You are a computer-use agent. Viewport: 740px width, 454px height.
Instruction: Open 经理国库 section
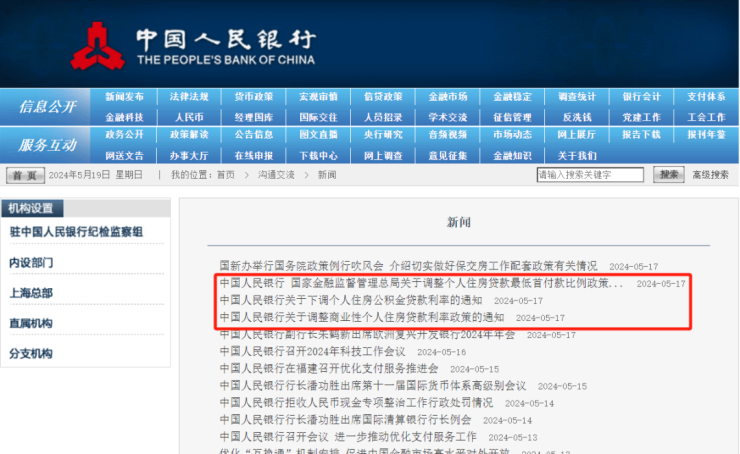point(253,118)
